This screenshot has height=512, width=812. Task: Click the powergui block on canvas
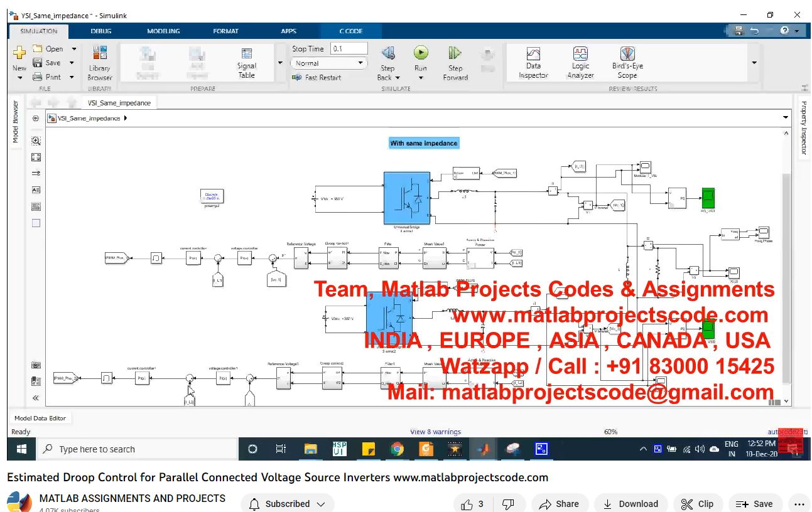[x=212, y=197]
